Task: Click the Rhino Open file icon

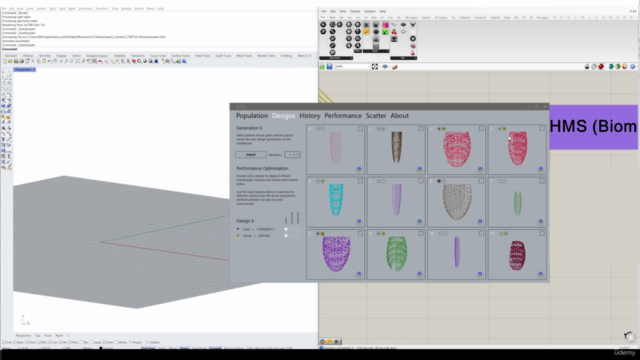Action: 11,61
